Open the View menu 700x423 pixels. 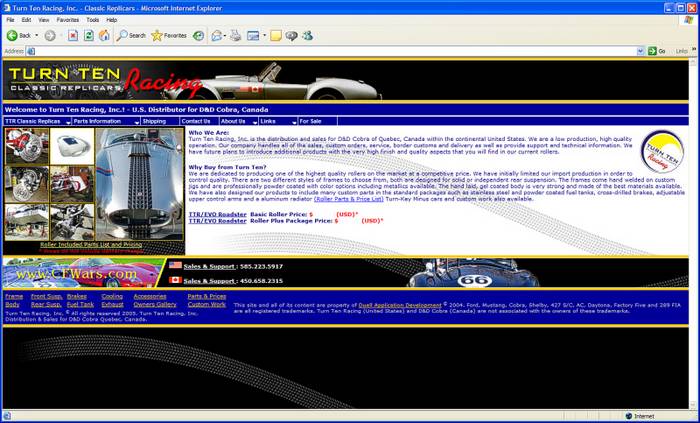(x=43, y=19)
